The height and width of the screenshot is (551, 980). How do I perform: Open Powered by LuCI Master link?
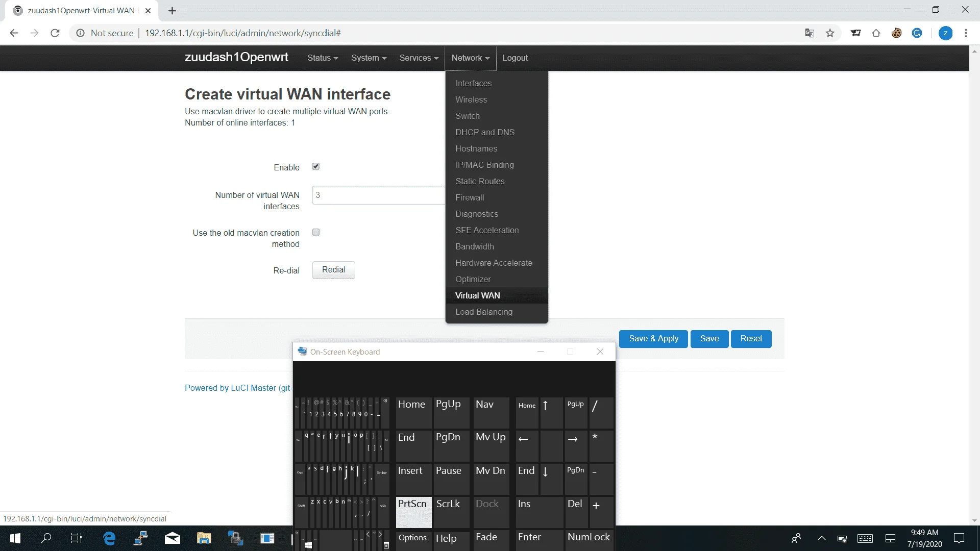click(x=238, y=388)
